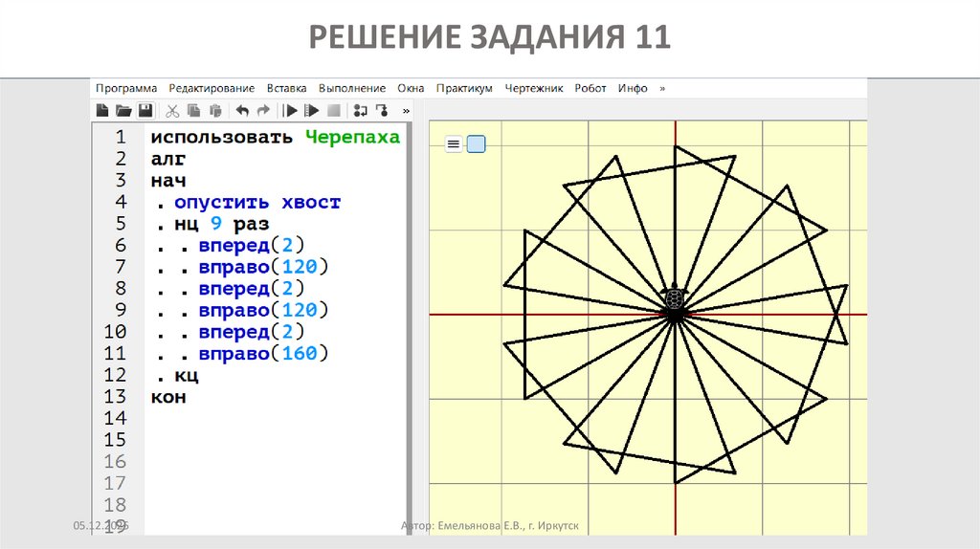Viewport: 980px width, 549px height.
Task: Click the editor's vertical scrollbar
Action: click(x=410, y=329)
